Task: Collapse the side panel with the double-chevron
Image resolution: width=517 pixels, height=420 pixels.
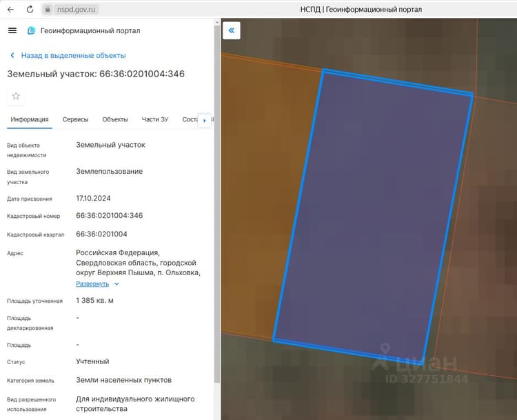Action: pyautogui.click(x=232, y=30)
